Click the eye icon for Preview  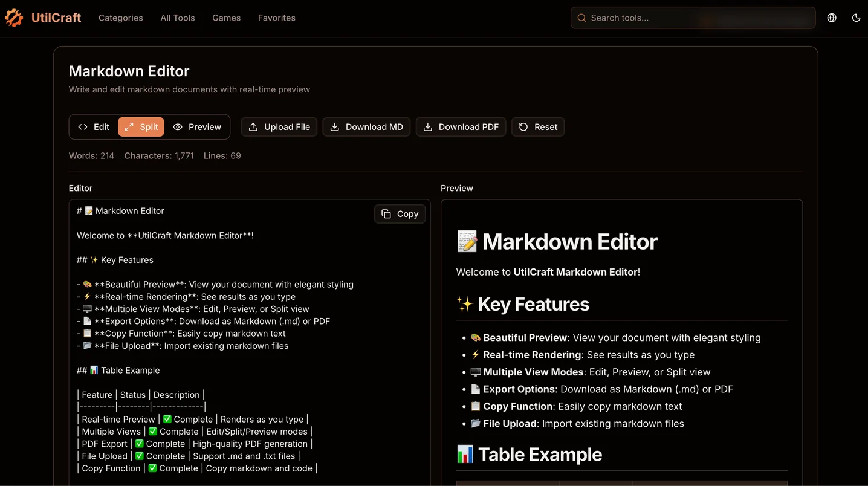tap(178, 127)
